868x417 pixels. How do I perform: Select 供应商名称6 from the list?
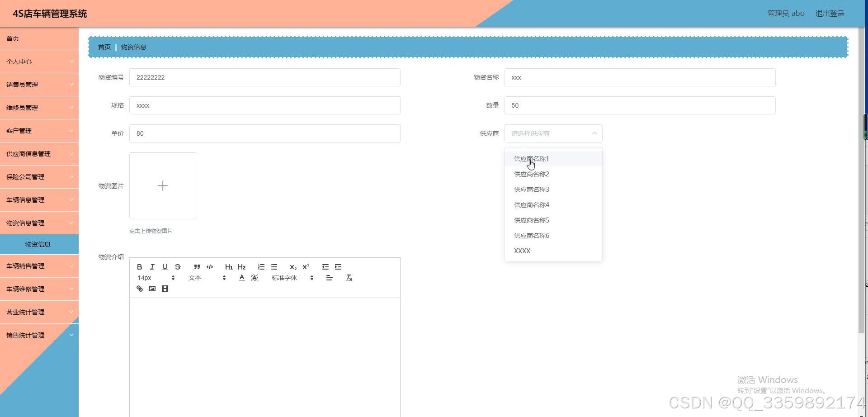(x=553, y=236)
